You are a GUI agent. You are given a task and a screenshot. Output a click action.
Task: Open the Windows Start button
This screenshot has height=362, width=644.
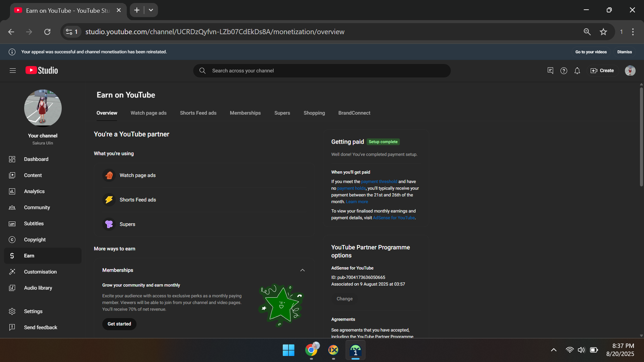(x=289, y=350)
